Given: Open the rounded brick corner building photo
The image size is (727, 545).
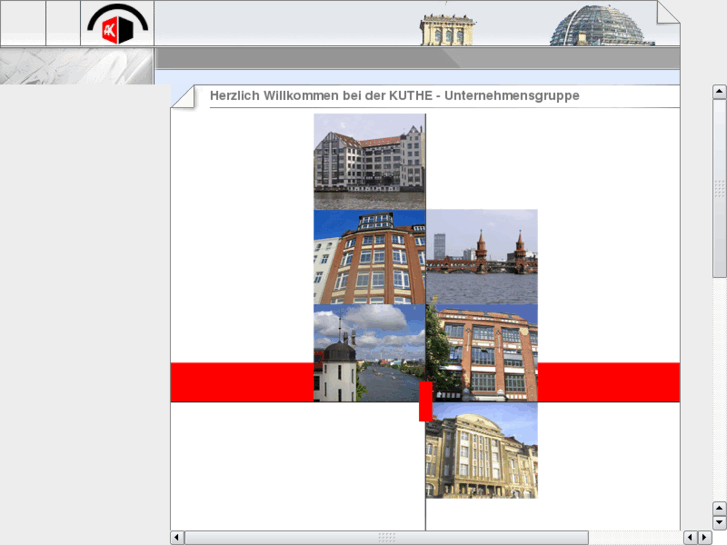Looking at the screenshot, I should click(370, 257).
